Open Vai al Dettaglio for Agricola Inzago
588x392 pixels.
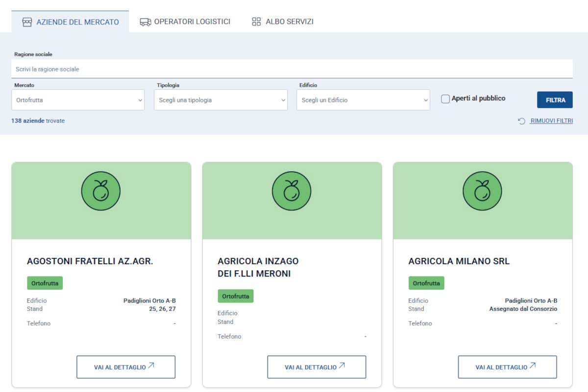coord(316,367)
